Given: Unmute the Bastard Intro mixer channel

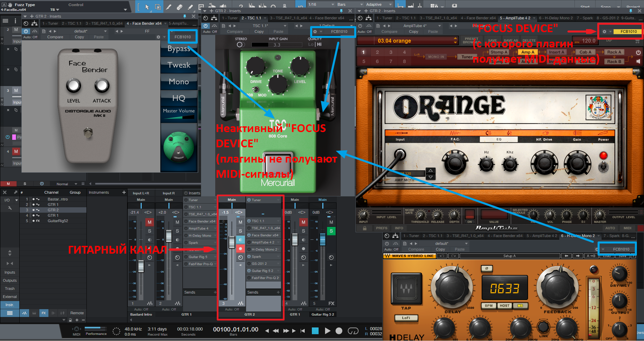Looking at the screenshot, I should pyautogui.click(x=149, y=222).
